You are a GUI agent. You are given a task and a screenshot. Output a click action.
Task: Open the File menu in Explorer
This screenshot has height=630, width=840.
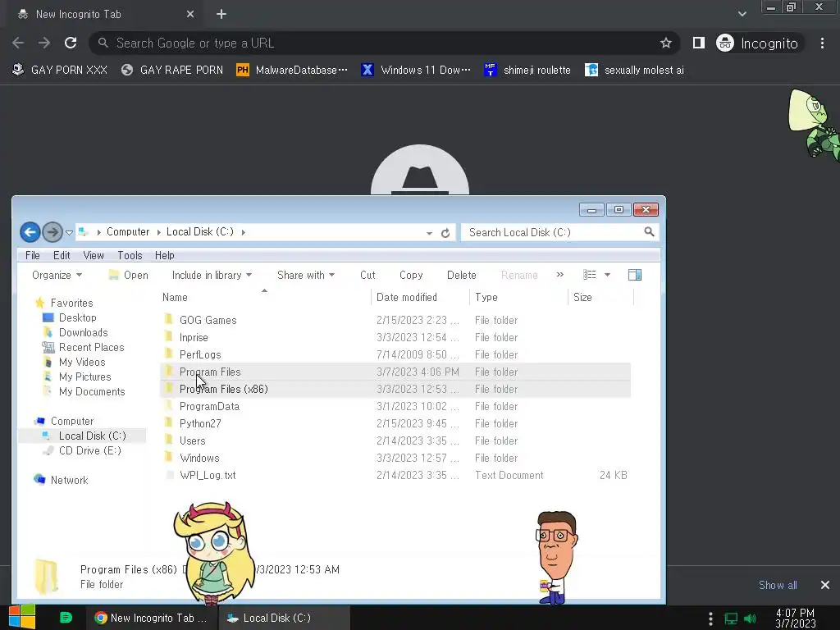pyautogui.click(x=32, y=256)
